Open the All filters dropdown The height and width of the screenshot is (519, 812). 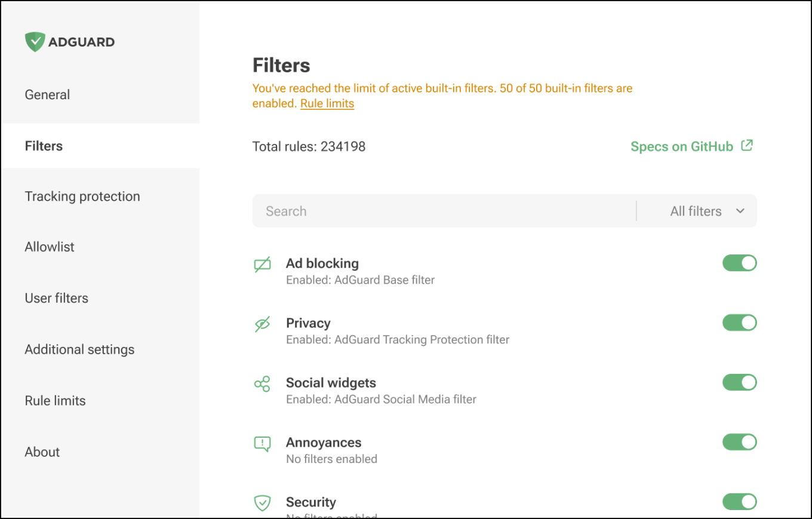click(706, 211)
